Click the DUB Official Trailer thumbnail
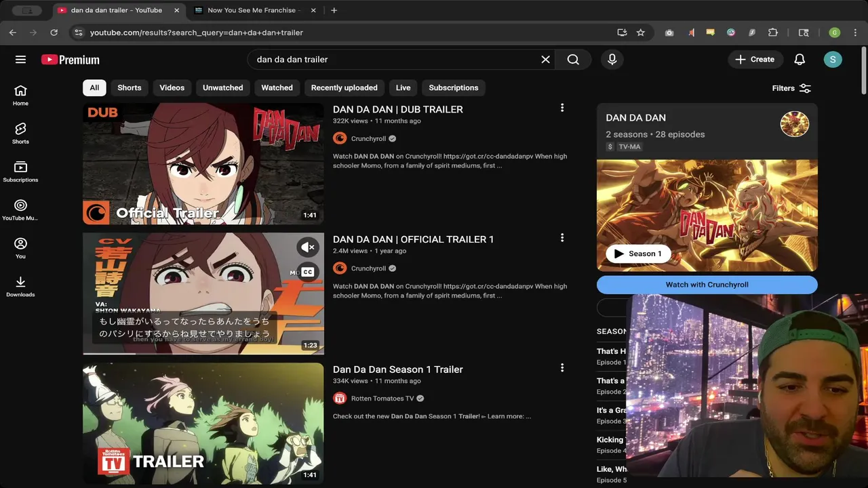 click(x=203, y=163)
